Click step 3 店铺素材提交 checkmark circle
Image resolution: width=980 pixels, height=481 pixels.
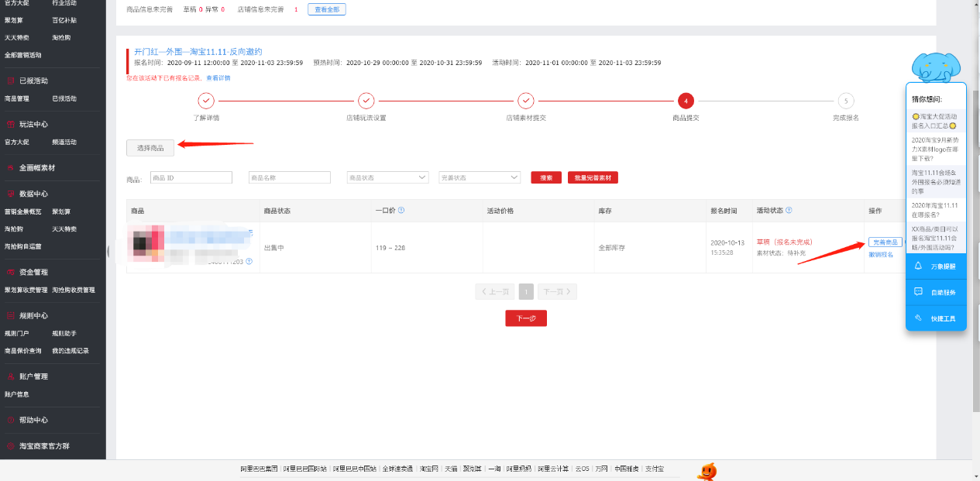526,101
